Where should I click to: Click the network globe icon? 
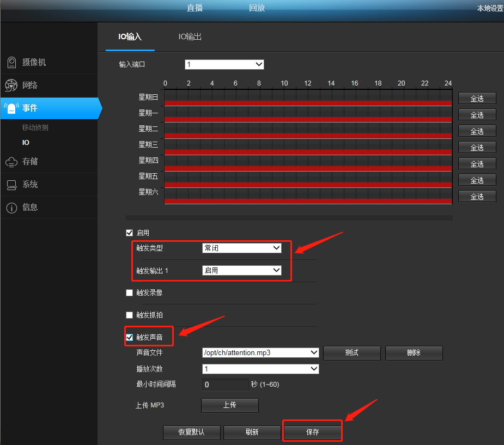coord(11,86)
